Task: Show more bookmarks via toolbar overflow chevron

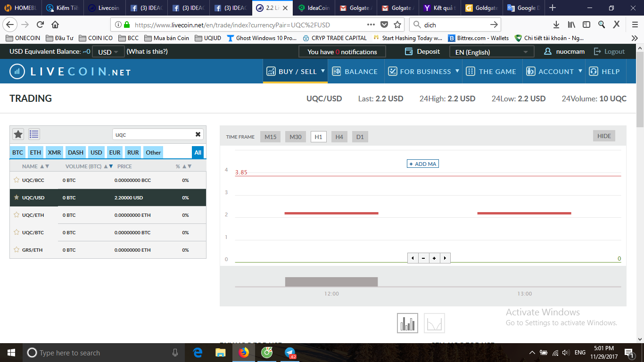Action: point(635,38)
